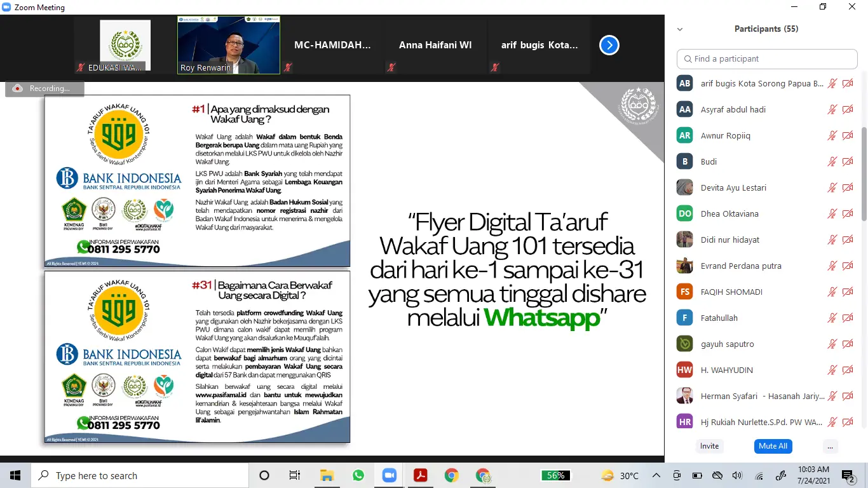The width and height of the screenshot is (868, 488).
Task: Click the Zoom icon in the taskbar
Action: tap(389, 475)
